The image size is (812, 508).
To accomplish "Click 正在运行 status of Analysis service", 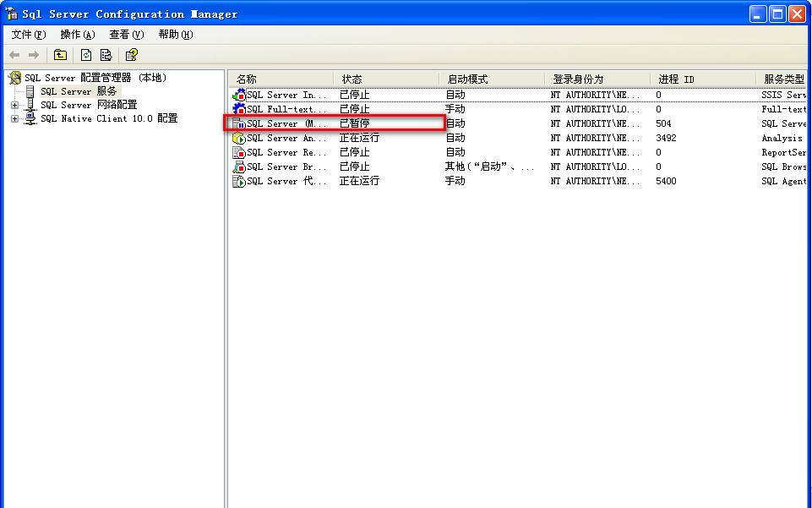I will coord(359,139).
